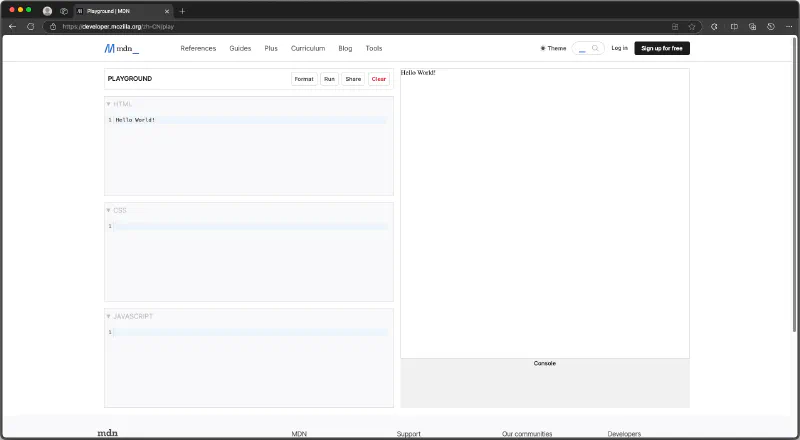Screen dimensions: 800x440
Task: Open the collections icon in toolbar
Action: click(753, 27)
